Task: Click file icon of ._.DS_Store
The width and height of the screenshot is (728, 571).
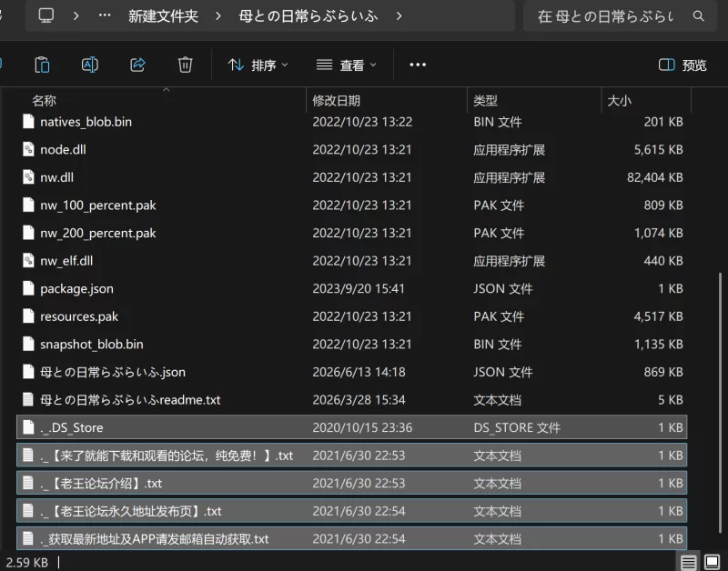Action: pos(28,427)
